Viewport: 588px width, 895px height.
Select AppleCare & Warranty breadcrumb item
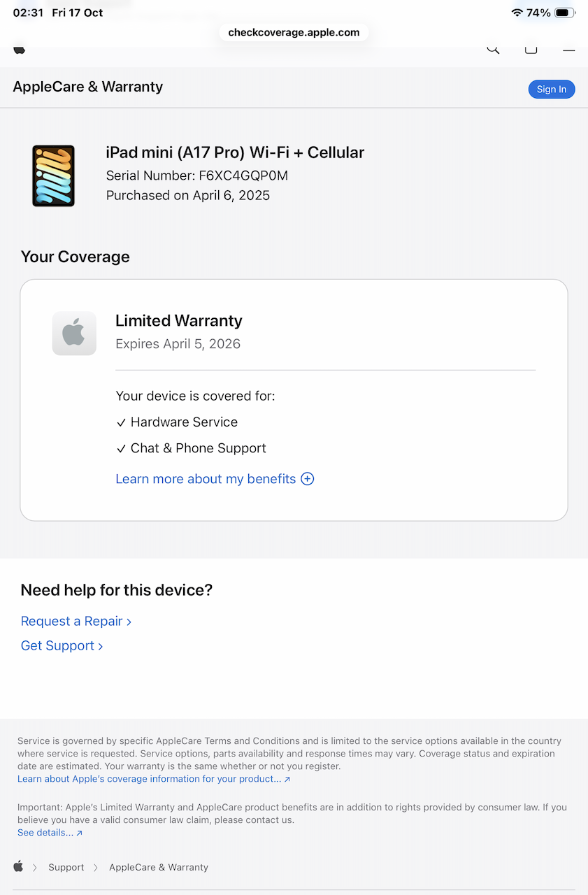click(159, 867)
